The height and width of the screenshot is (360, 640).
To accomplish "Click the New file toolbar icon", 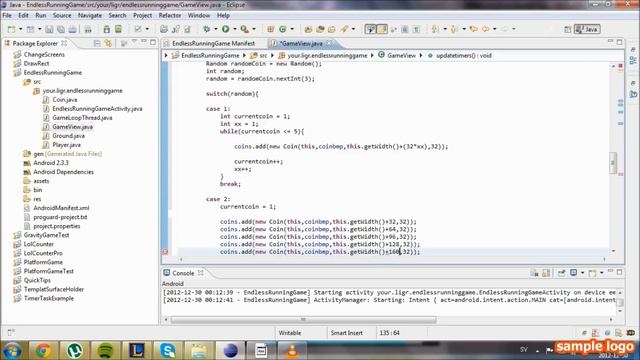I will pos(11,29).
